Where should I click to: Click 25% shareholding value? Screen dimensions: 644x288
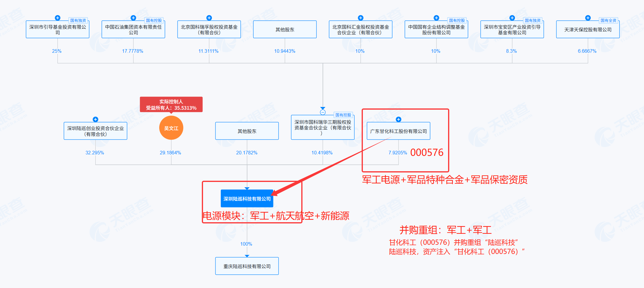[x=57, y=51]
